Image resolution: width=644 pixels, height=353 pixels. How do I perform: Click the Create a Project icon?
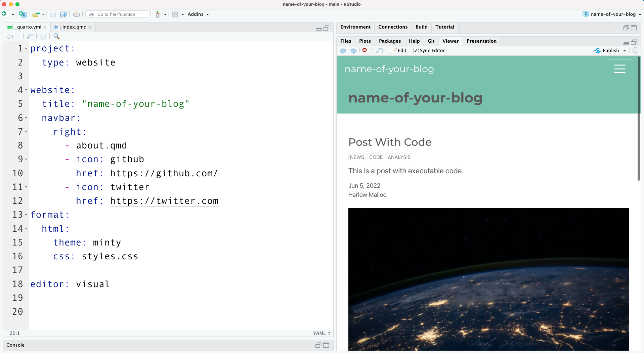tap(23, 14)
